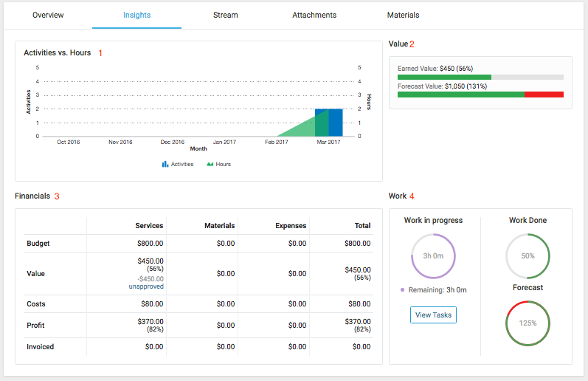This screenshot has height=381, width=588.
Task: Click the Invoiced row label
Action: [x=41, y=347]
